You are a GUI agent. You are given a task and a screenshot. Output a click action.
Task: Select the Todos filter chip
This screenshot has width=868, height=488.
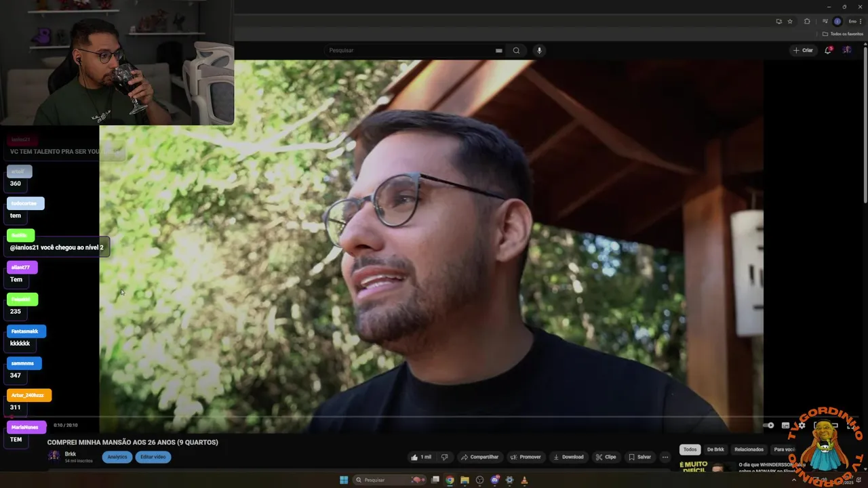click(690, 449)
